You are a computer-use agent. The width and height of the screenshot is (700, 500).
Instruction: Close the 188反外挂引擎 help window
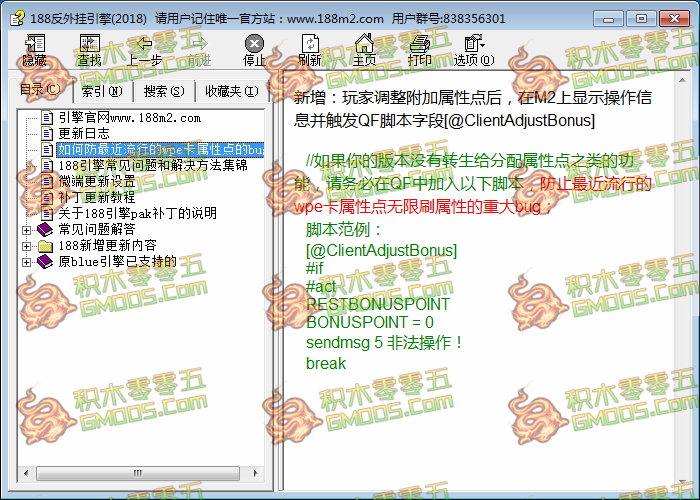click(x=674, y=19)
